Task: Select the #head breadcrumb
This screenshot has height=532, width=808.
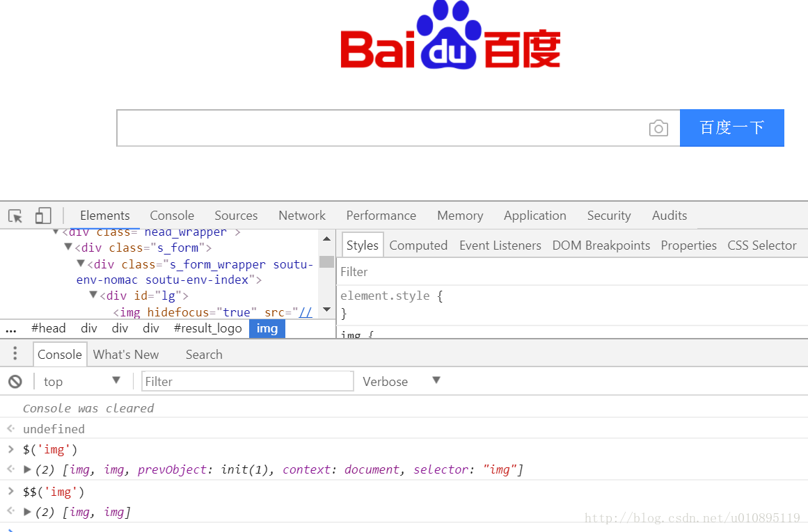Action: pos(49,328)
